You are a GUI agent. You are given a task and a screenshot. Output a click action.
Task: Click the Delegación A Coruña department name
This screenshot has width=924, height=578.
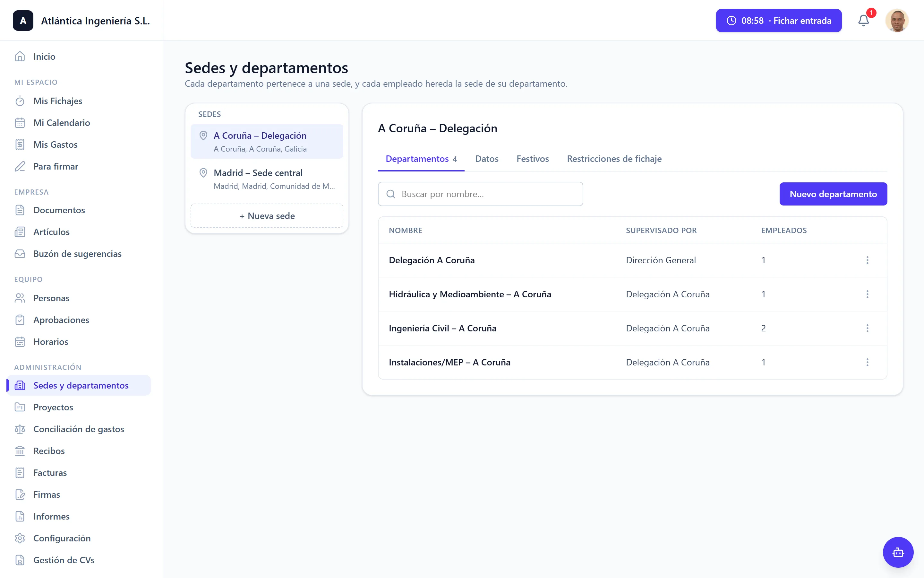[432, 260]
